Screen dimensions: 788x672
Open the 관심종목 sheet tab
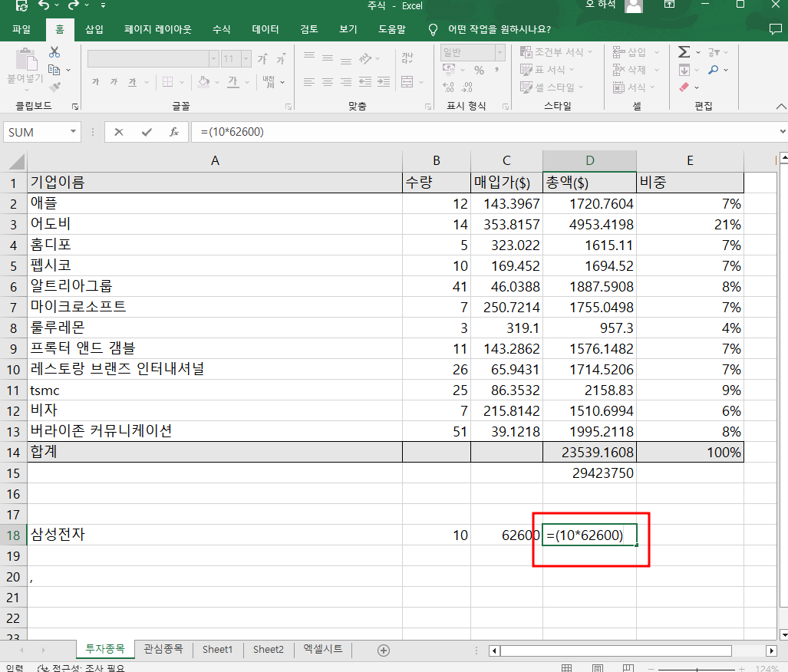pos(163,650)
